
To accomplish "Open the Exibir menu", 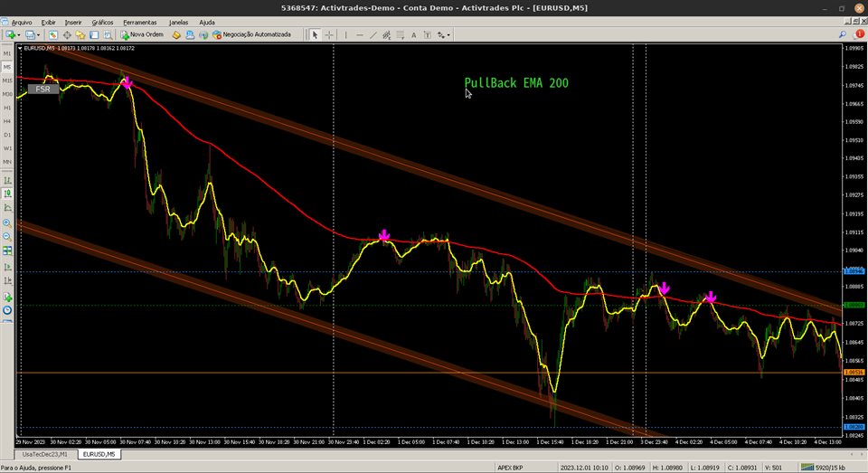I will click(48, 22).
